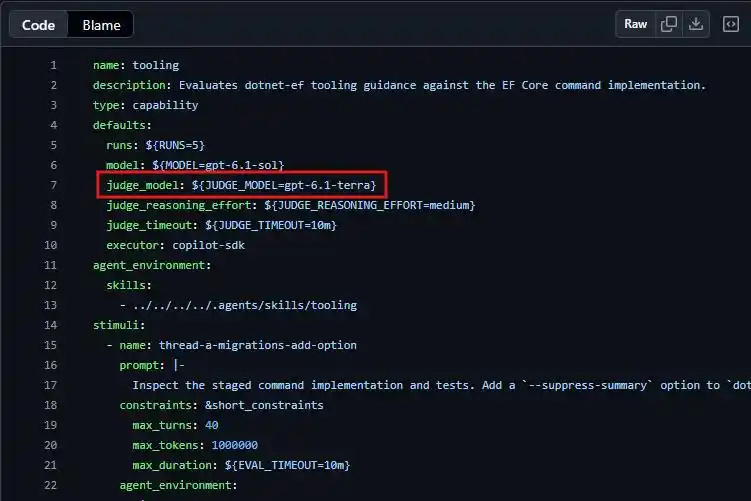Click the &short_constraints anchor text
The height and width of the screenshot is (501, 751).
(264, 405)
